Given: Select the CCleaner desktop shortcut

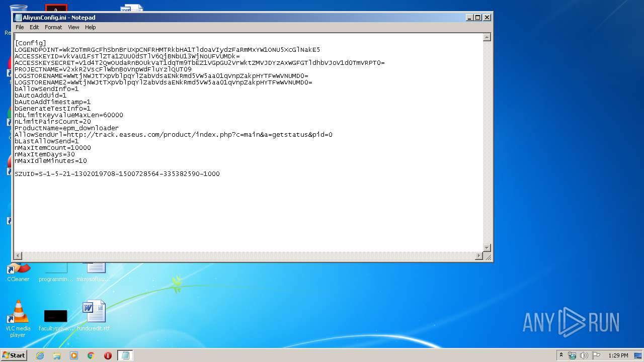Looking at the screenshot, I should [x=18, y=273].
